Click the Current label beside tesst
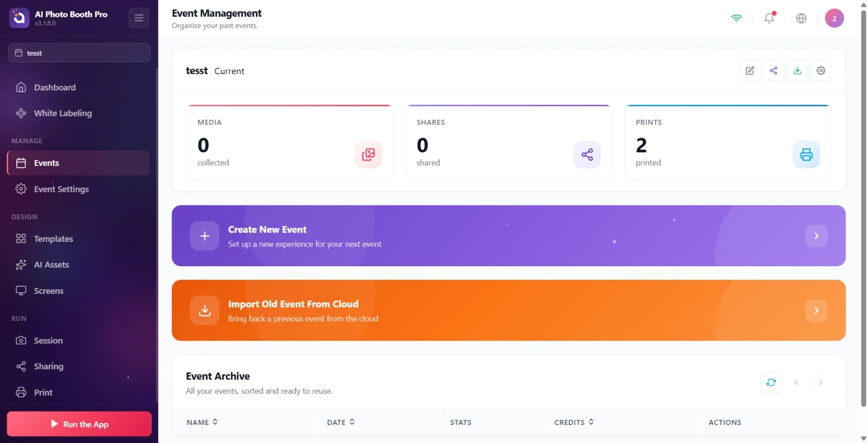Viewport: 868px width, 443px height. point(229,71)
